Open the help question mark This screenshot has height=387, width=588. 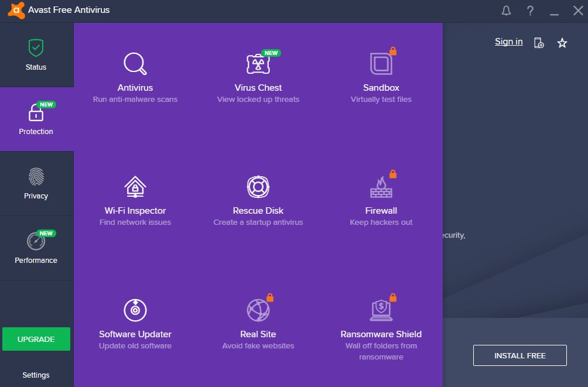point(530,11)
